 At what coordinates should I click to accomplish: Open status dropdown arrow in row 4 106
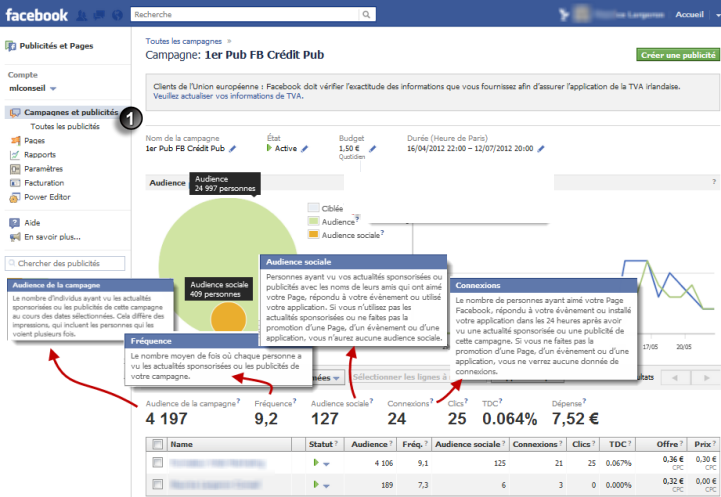(326, 464)
